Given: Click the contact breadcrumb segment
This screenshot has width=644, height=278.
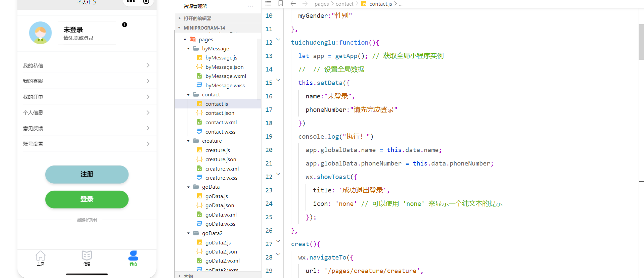Looking at the screenshot, I should point(344,4).
